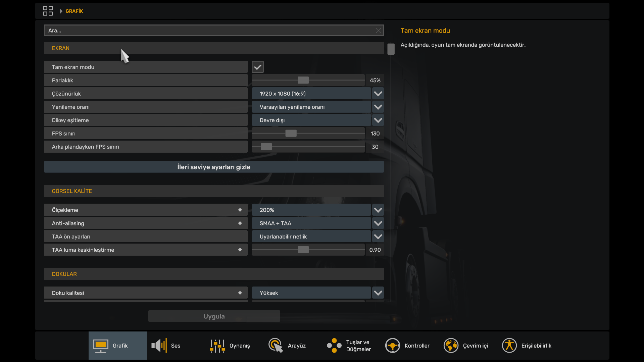Click the 45% brightness value

pos(375,80)
